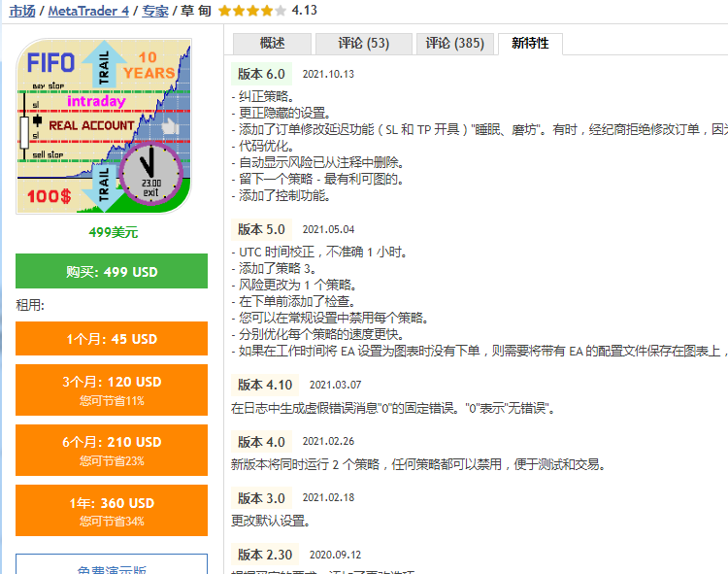Click the date 2021.03.07

click(x=335, y=385)
